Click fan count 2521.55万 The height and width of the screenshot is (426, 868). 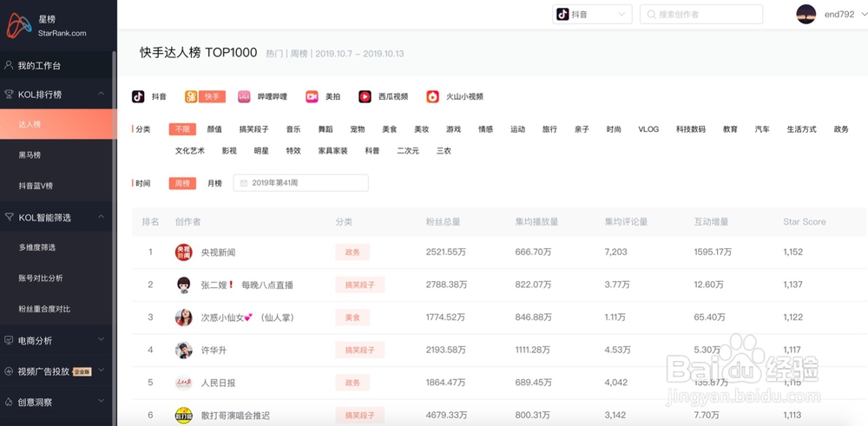(x=445, y=252)
